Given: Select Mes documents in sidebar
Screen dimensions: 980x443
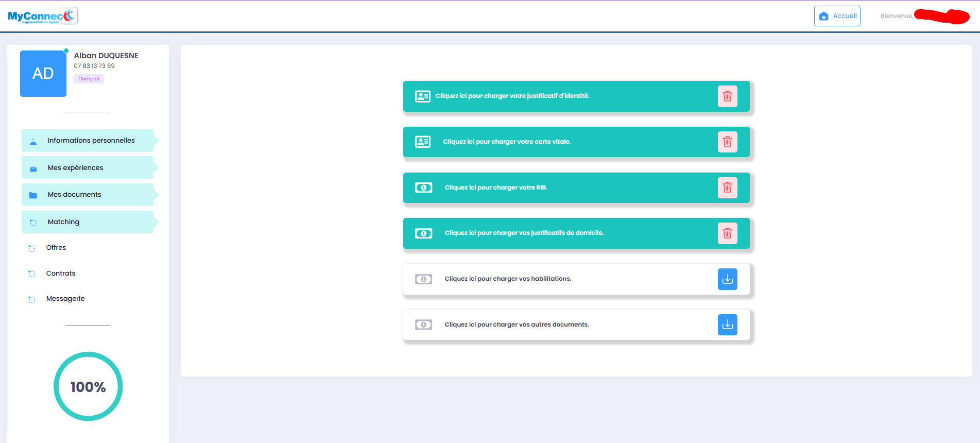Looking at the screenshot, I should click(74, 195).
